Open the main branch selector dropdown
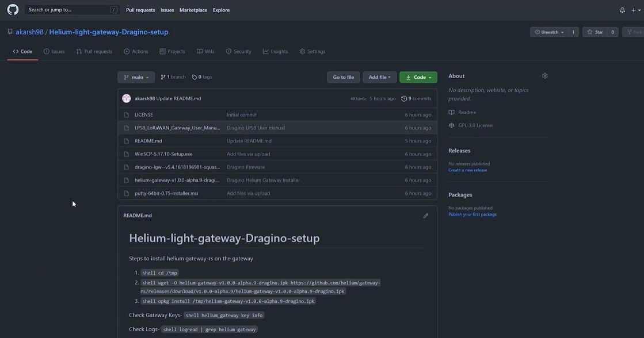 tap(136, 77)
